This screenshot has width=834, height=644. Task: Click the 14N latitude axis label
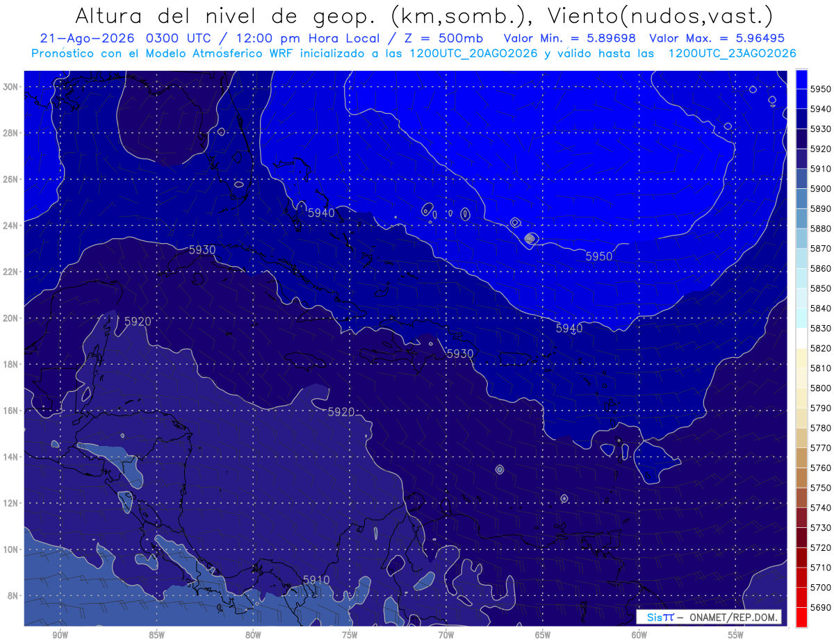pos(10,456)
